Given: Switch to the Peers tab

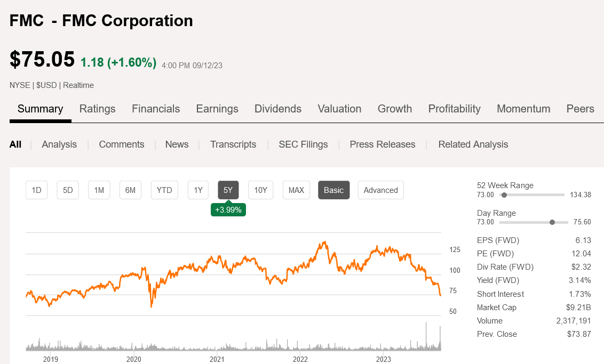Looking at the screenshot, I should [x=580, y=109].
